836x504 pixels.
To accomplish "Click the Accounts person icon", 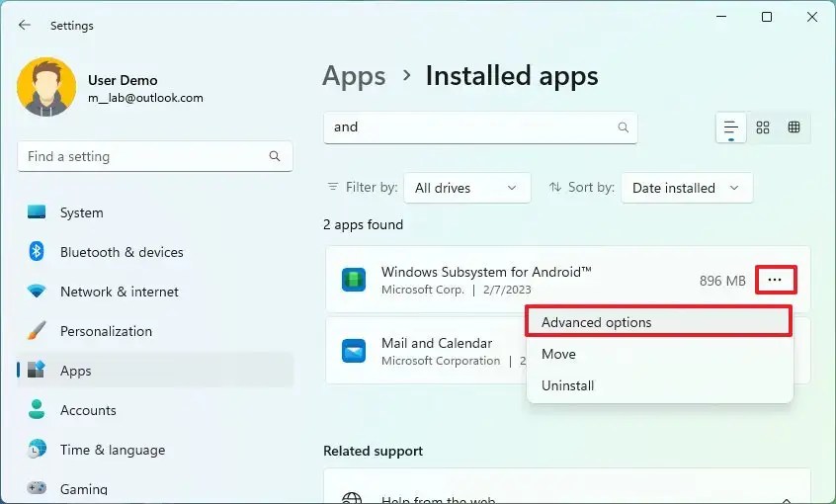I will click(x=37, y=409).
